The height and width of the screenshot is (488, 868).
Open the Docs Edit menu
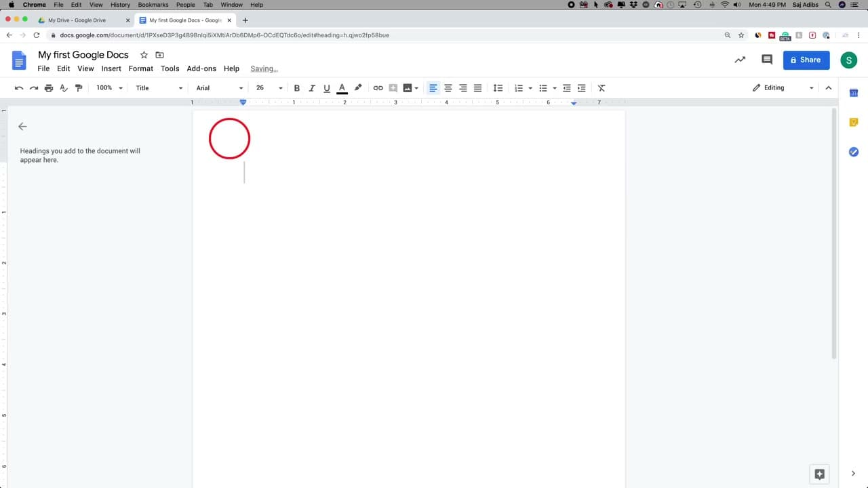64,68
